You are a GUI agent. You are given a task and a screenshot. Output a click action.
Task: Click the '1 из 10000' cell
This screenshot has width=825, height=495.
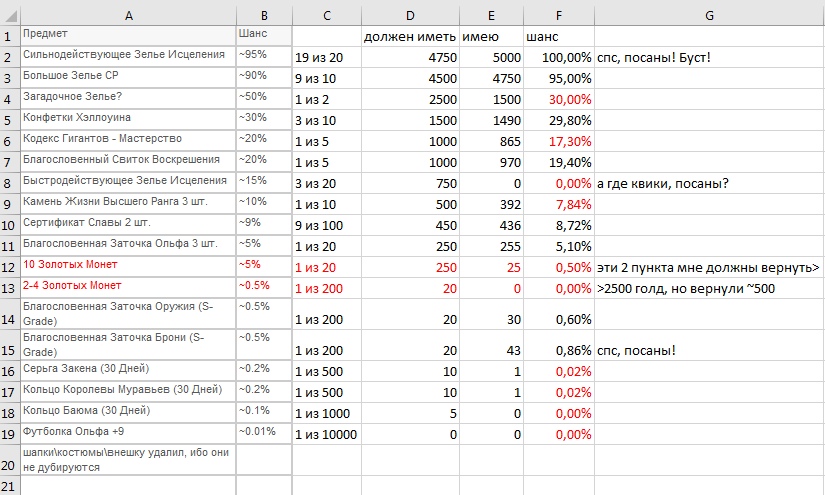coord(326,435)
